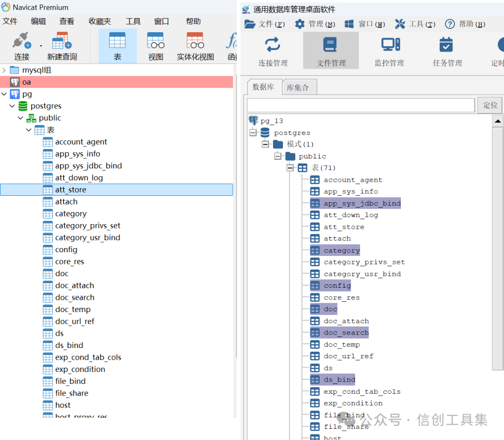Open the Navicat 窗口 menu

coord(161,21)
